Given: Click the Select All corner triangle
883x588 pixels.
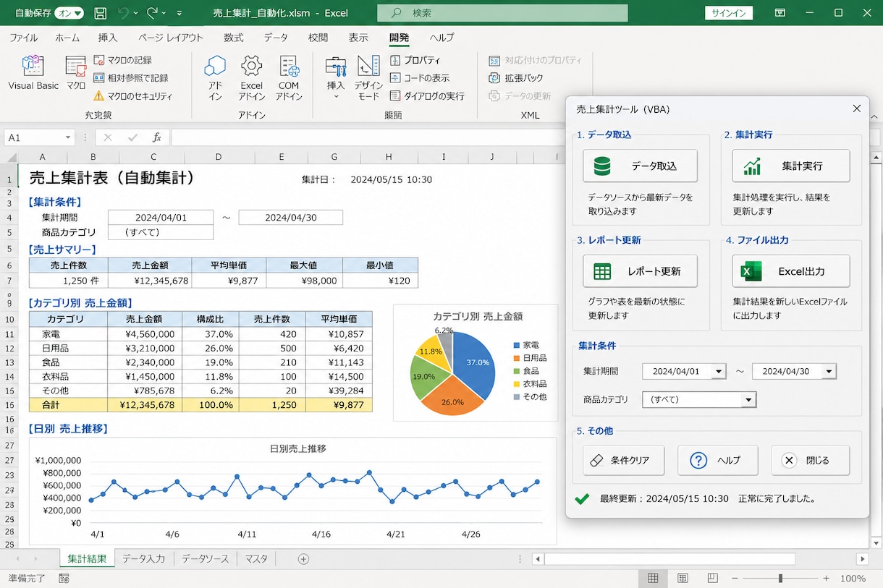Looking at the screenshot, I should pos(9,157).
